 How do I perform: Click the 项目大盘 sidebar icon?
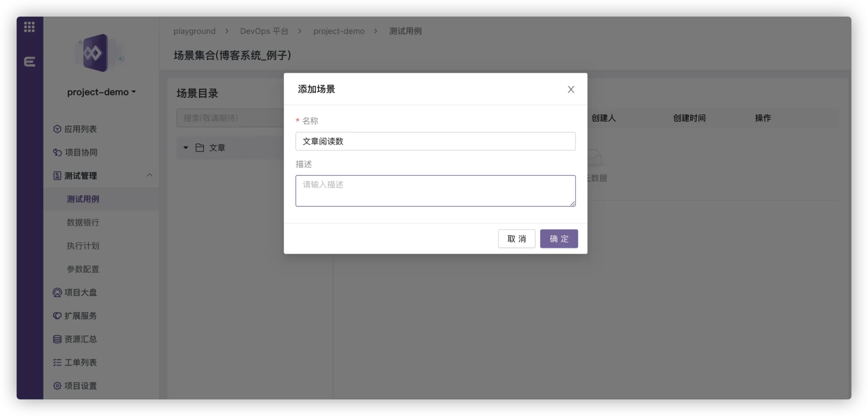click(57, 293)
